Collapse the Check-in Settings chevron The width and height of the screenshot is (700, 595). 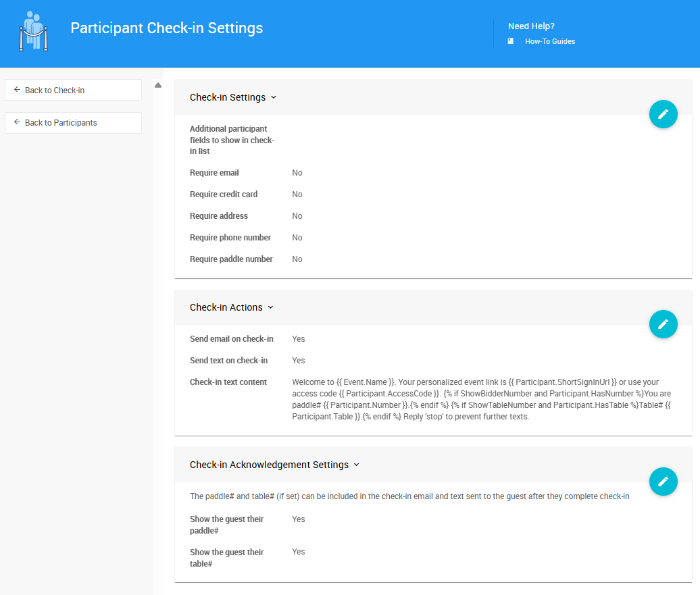pyautogui.click(x=274, y=97)
